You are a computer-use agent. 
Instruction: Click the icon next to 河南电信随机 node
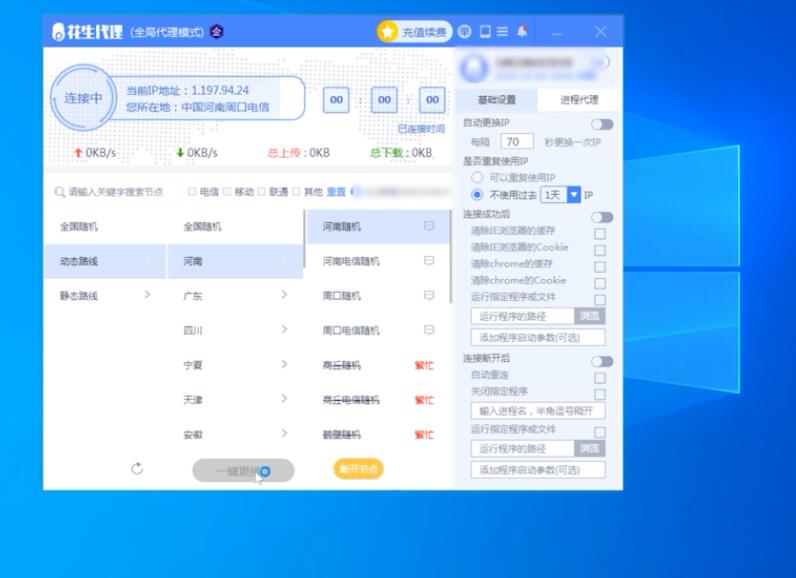point(429,260)
